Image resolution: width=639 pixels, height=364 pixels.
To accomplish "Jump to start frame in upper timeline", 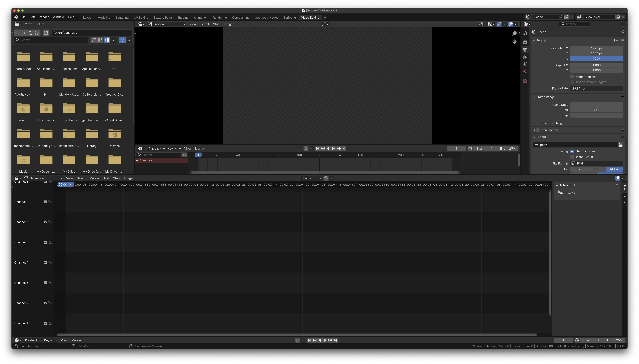I will pos(317,149).
